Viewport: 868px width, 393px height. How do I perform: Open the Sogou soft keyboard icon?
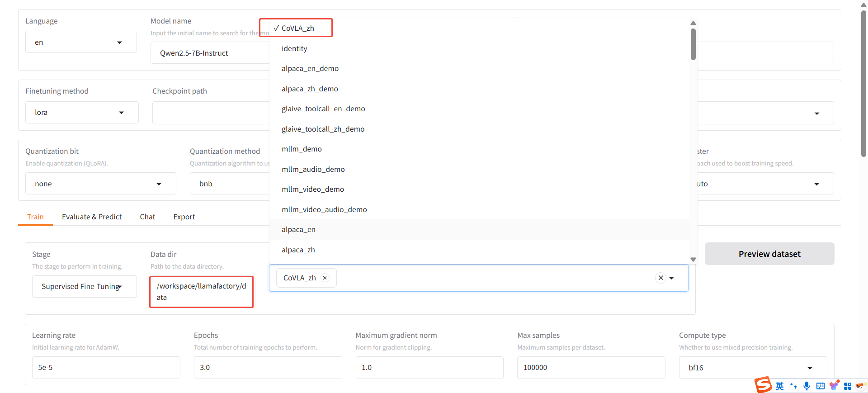point(821,386)
